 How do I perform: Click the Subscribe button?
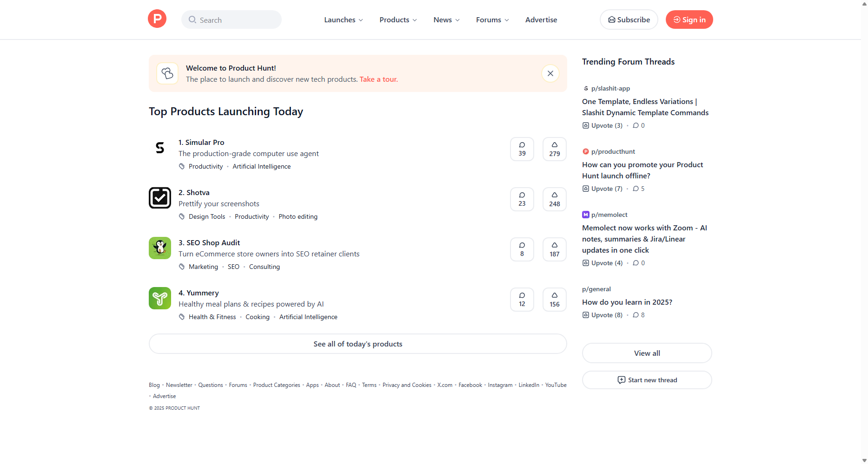(629, 20)
